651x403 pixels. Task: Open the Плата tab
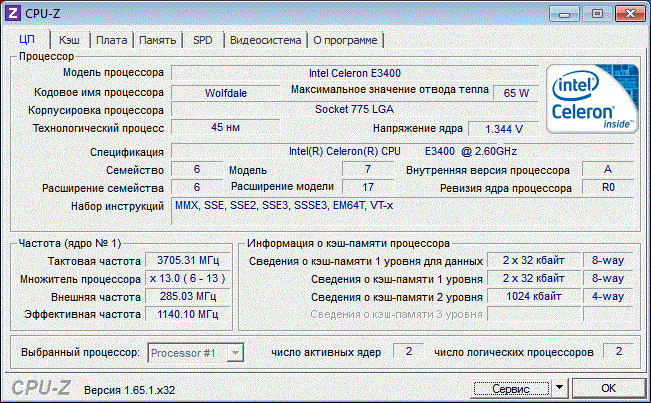tap(111, 40)
